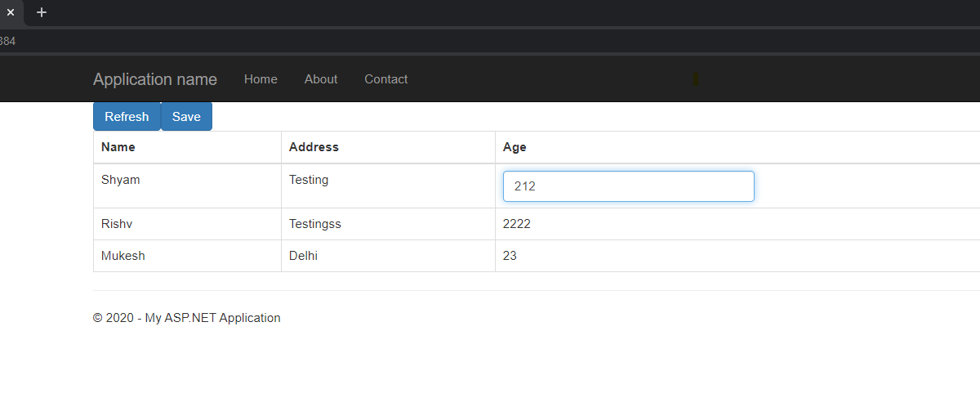Click the Application name brand link

click(x=155, y=79)
